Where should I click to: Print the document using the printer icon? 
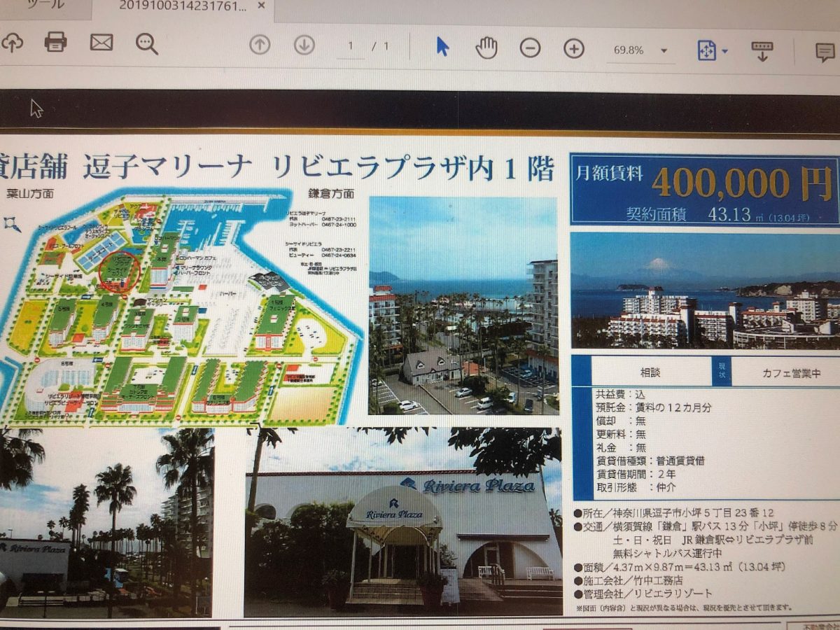[x=56, y=43]
